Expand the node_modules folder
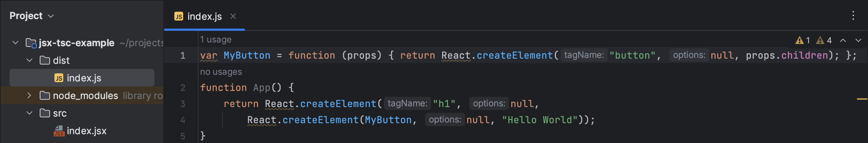 (x=29, y=95)
